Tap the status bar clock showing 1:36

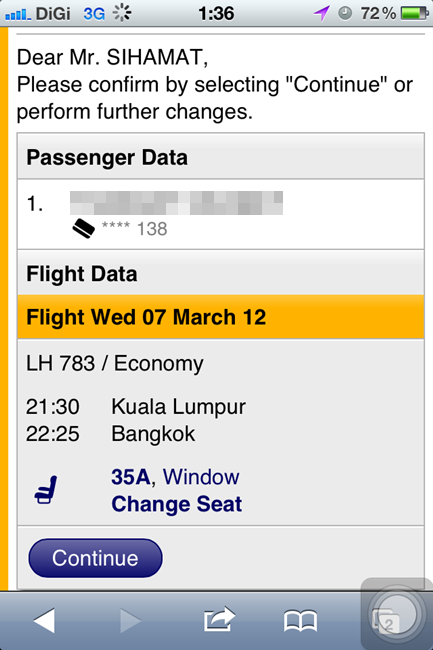coord(216,14)
